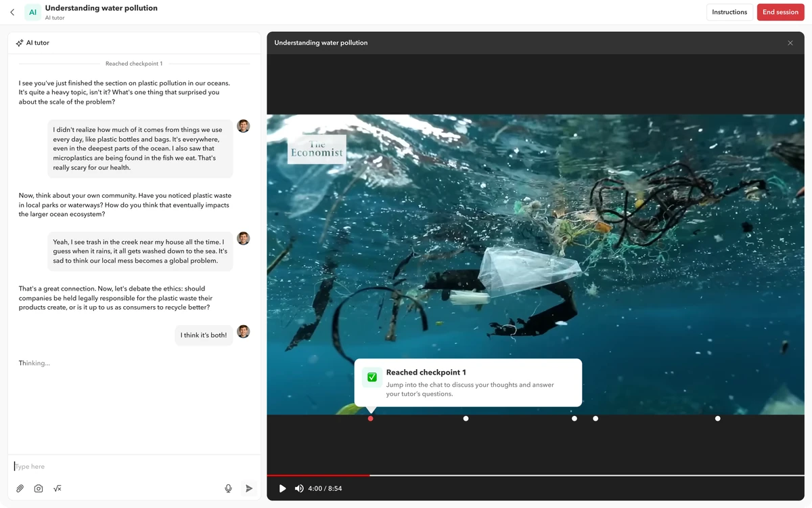
Task: Click the 'Understanding water pollution' video panel title
Action: tap(321, 43)
